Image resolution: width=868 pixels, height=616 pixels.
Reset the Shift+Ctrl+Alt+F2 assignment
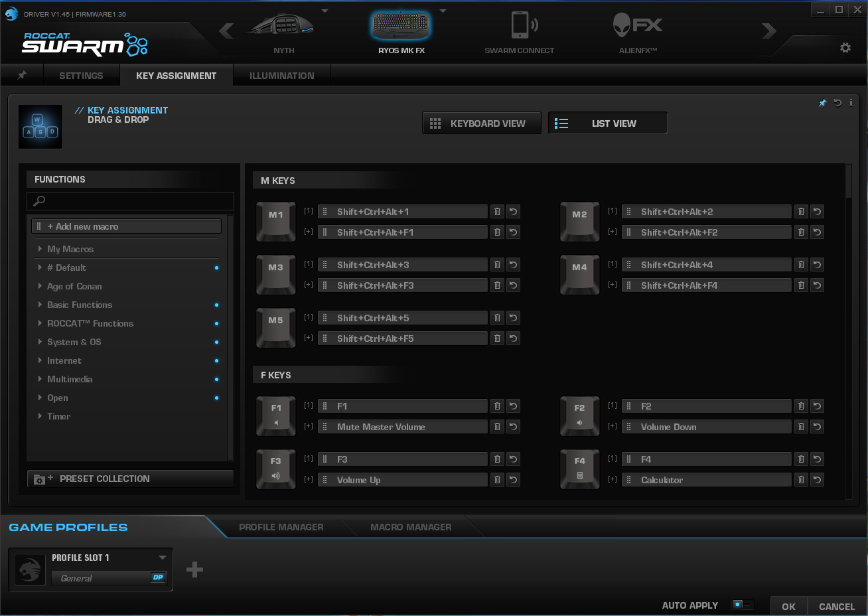(x=817, y=232)
